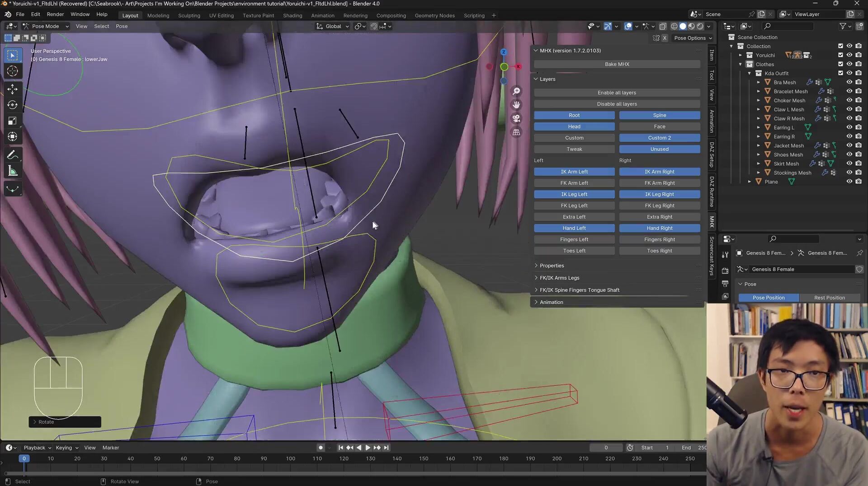Uncheck the Yoruichi collection checkbox
This screenshot has width=868, height=486.
tap(840, 55)
